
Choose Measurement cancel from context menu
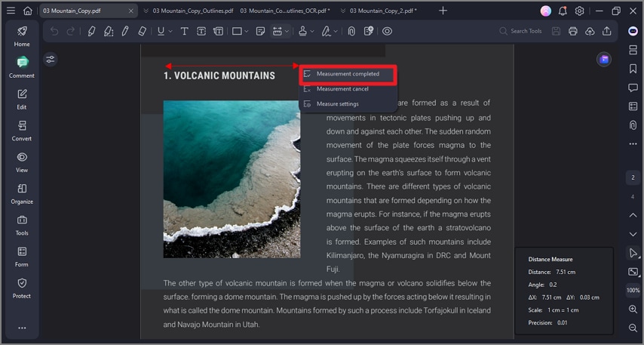click(348, 89)
